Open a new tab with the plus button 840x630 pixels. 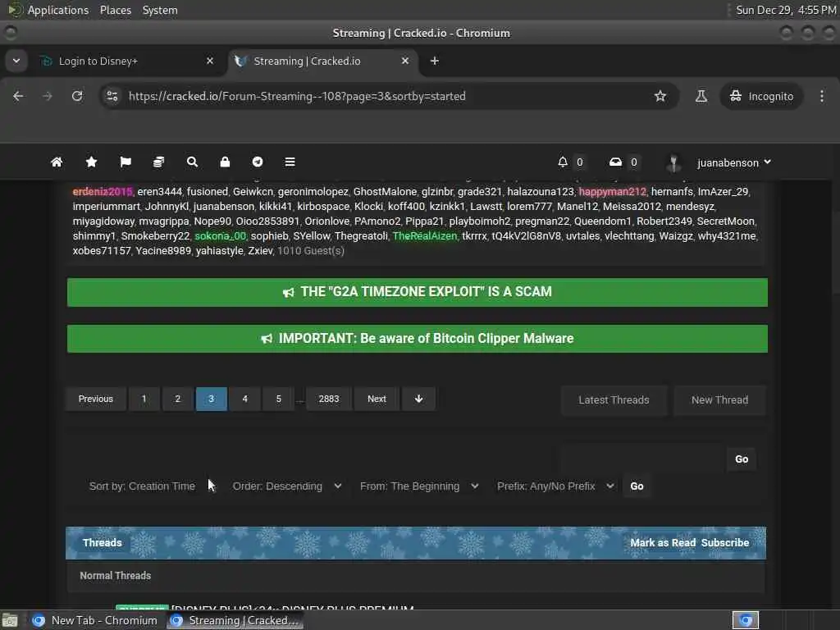(435, 61)
